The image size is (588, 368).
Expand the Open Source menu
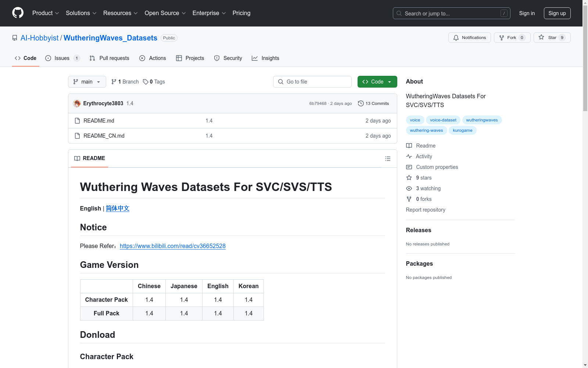[165, 13]
